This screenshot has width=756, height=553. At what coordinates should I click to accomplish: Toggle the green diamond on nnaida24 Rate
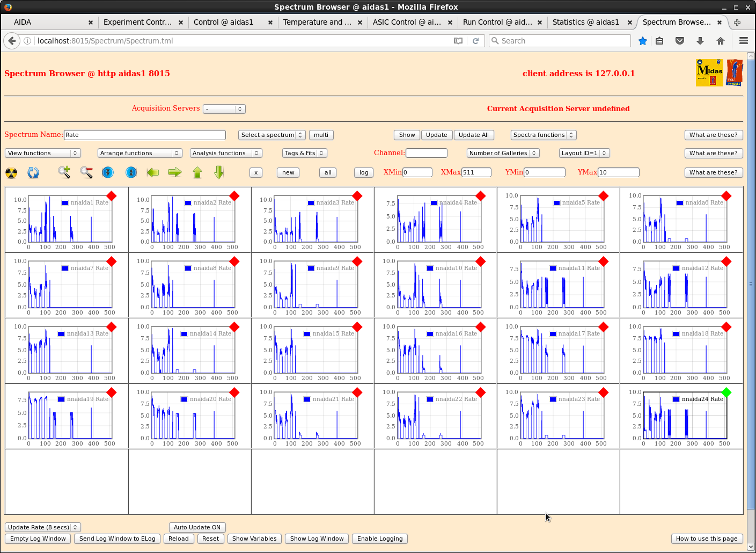click(x=726, y=392)
